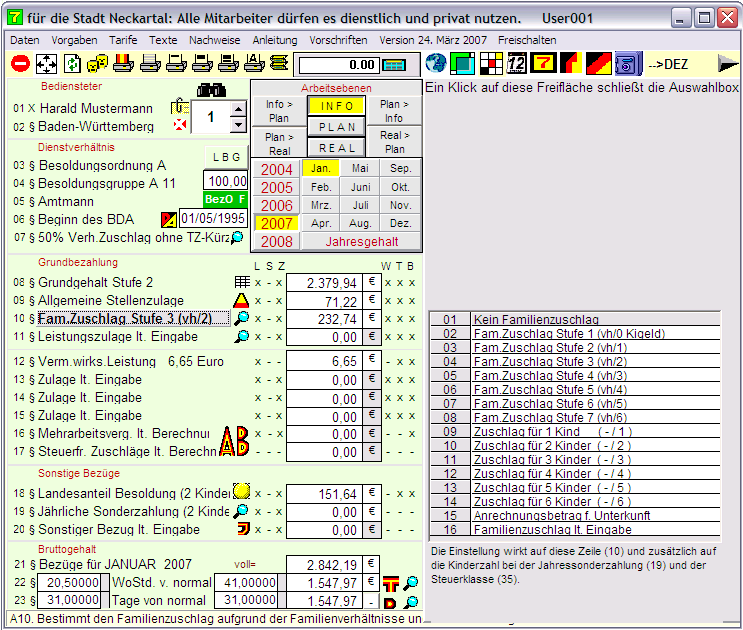This screenshot has width=743, height=630.
Task: Click the binoculars search icon
Action: pyautogui.click(x=211, y=90)
